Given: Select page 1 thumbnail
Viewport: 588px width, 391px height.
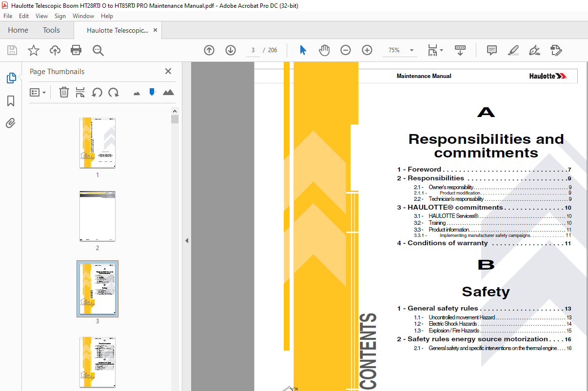Looking at the screenshot, I should click(98, 143).
